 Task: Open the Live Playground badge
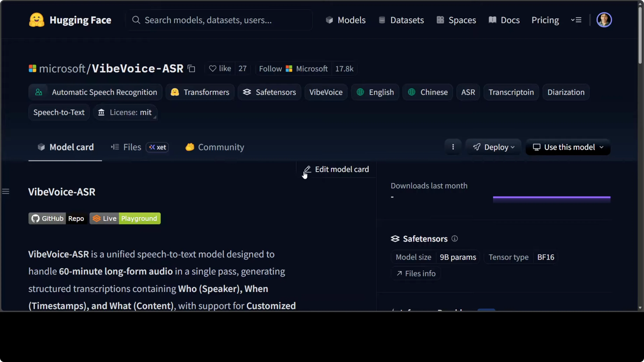point(125,218)
